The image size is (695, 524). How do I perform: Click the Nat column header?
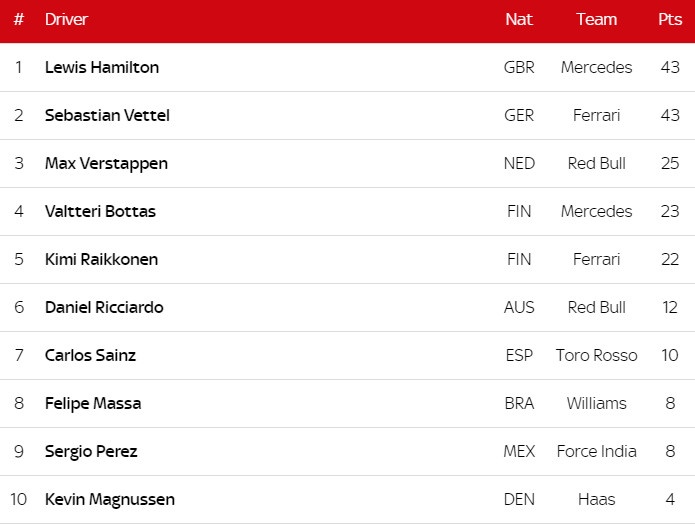coord(519,20)
